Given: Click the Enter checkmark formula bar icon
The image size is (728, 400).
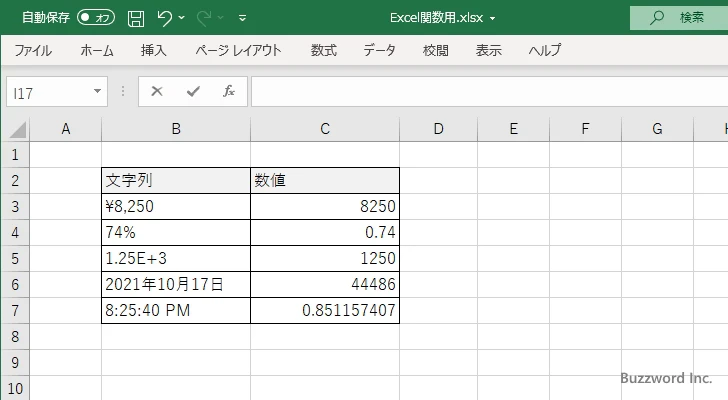Looking at the screenshot, I should click(x=193, y=91).
